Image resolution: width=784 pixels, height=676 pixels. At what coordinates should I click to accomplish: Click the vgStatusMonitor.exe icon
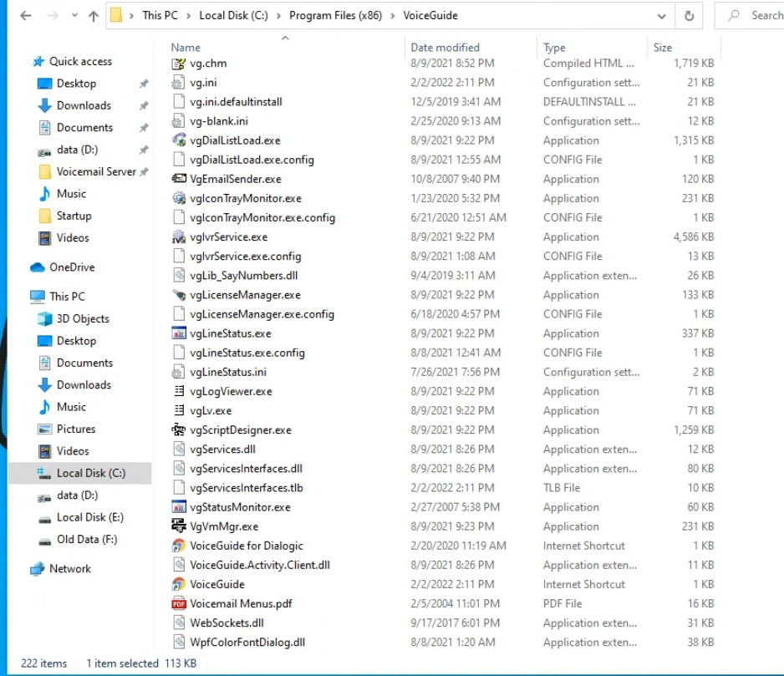179,507
